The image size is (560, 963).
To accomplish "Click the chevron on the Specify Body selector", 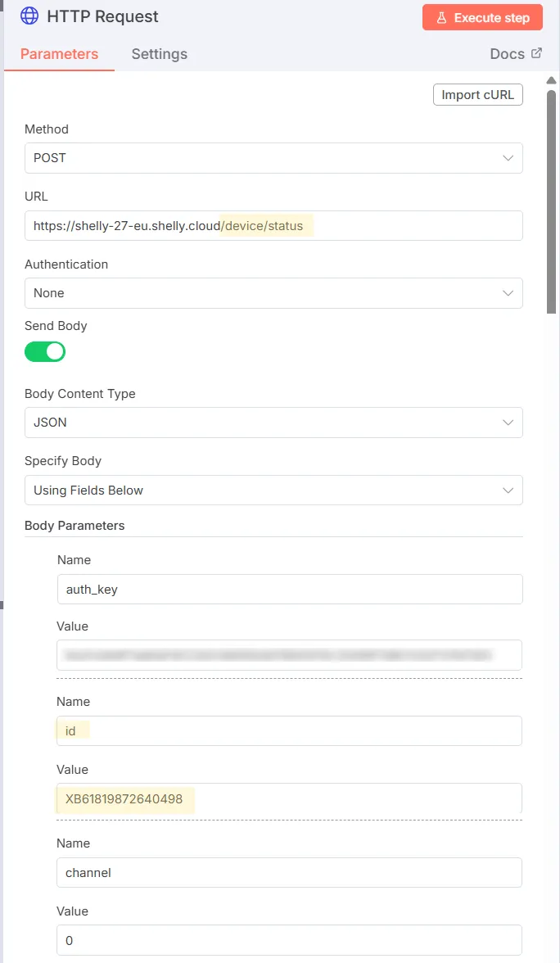I will [508, 489].
